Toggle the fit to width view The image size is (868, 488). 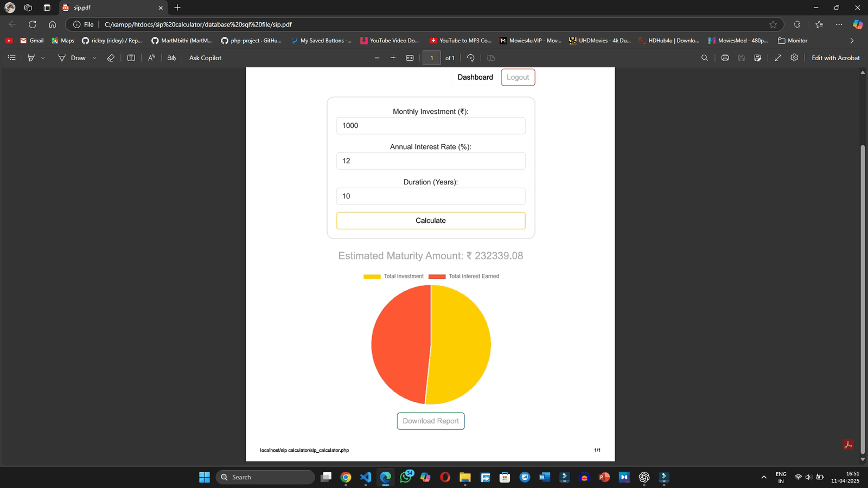(x=410, y=58)
